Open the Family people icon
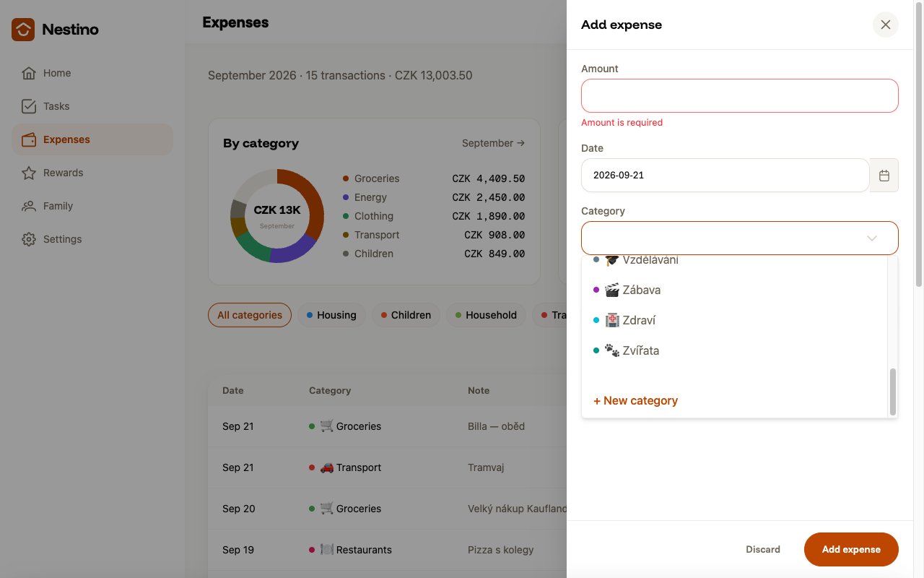The height and width of the screenshot is (578, 924). click(29, 206)
